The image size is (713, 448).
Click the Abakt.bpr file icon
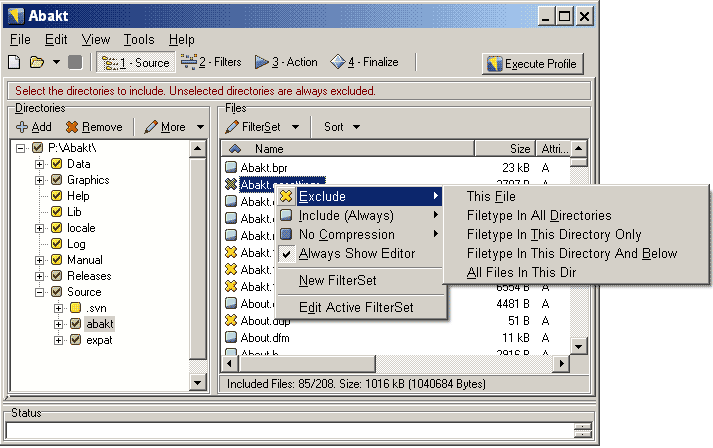click(231, 167)
